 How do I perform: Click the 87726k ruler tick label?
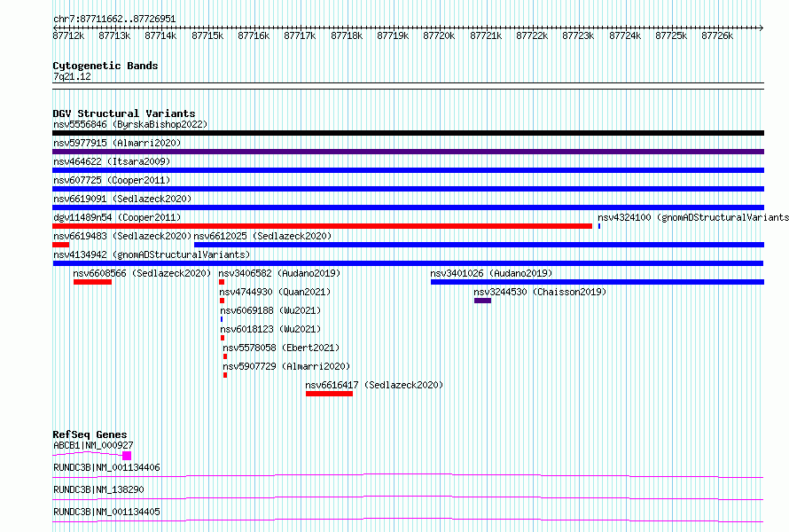[717, 35]
